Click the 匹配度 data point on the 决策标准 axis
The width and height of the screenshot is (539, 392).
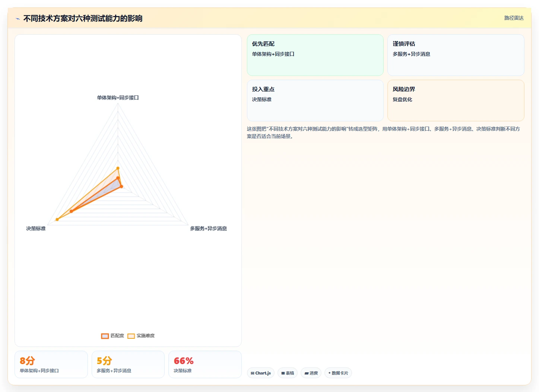pos(71,211)
